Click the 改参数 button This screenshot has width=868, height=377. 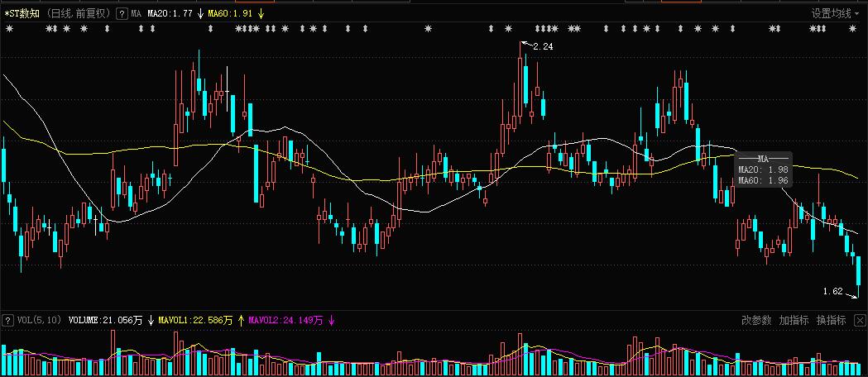[x=756, y=320]
